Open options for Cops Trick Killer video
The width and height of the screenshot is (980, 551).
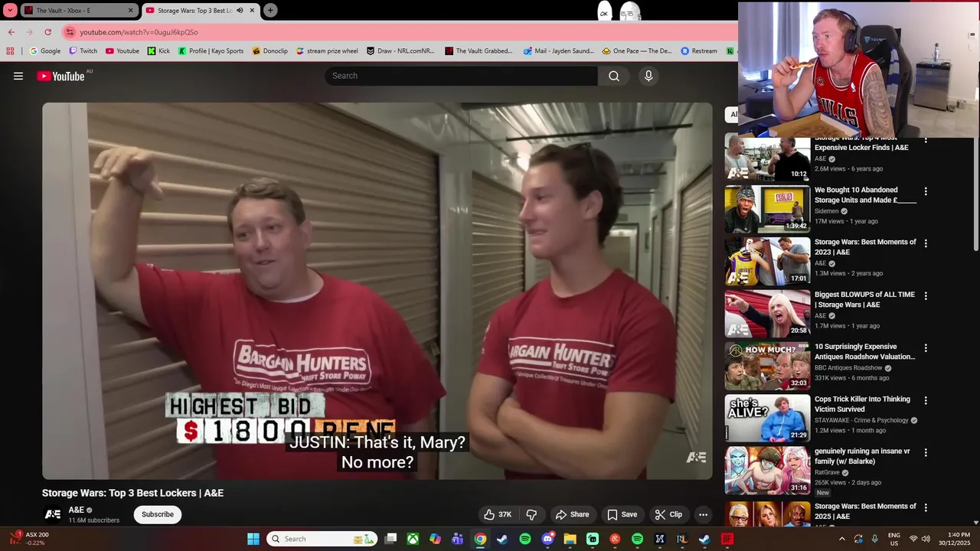pos(926,400)
